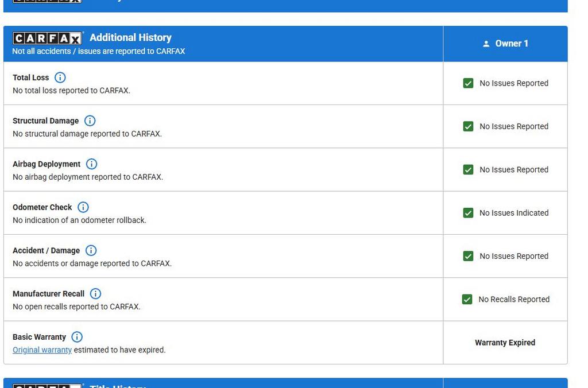Click the green check for Airbag Deployment
Screen dimensions: 588x388
point(468,169)
